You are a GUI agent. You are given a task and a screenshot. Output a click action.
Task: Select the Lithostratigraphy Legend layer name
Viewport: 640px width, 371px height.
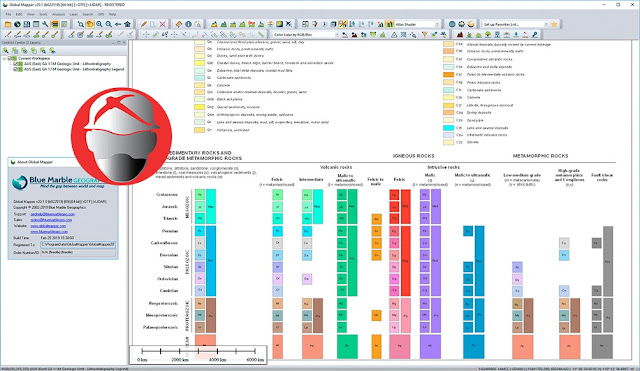click(74, 69)
